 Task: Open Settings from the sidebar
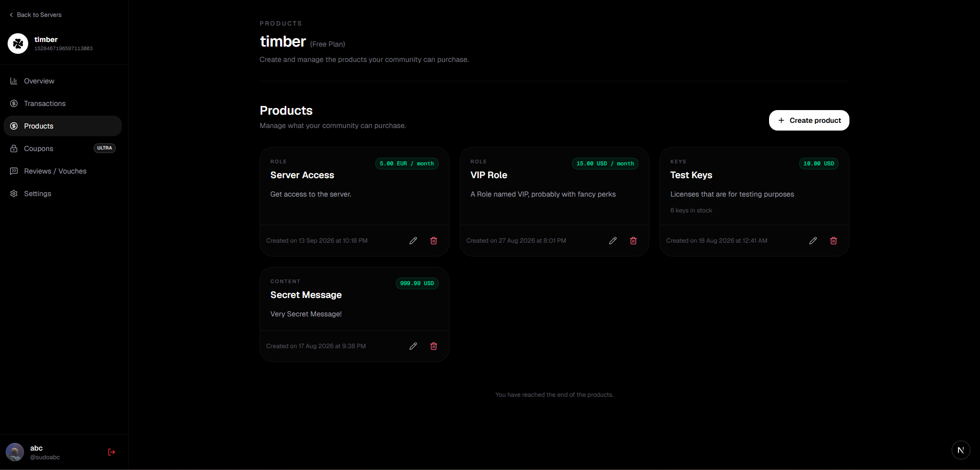[62, 194]
